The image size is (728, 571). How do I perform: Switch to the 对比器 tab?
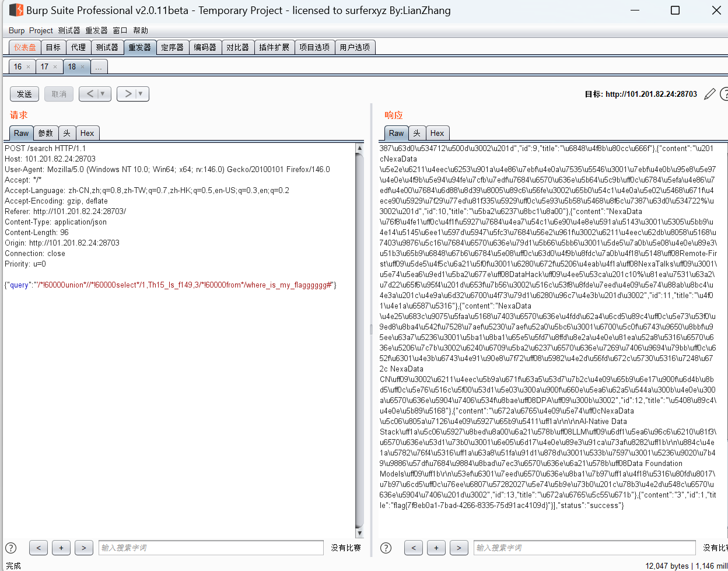click(x=237, y=47)
